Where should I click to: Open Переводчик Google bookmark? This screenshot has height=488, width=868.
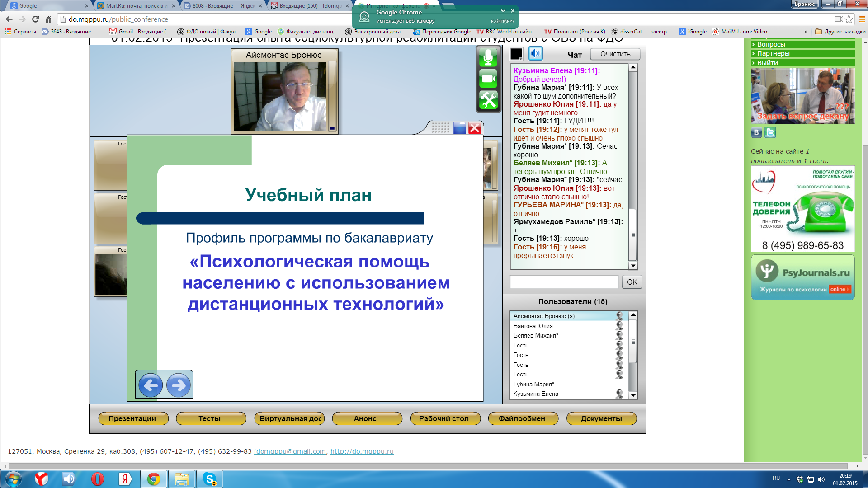click(442, 32)
